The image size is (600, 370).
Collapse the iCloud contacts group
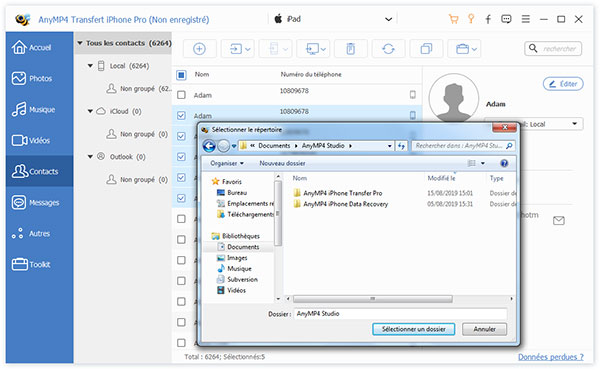click(x=90, y=111)
